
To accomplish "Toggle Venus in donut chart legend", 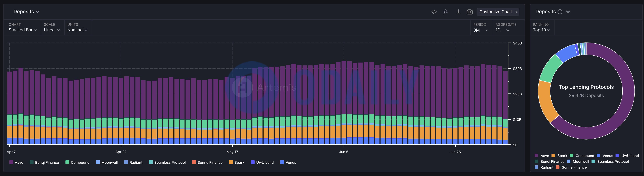I will pos(605,156).
